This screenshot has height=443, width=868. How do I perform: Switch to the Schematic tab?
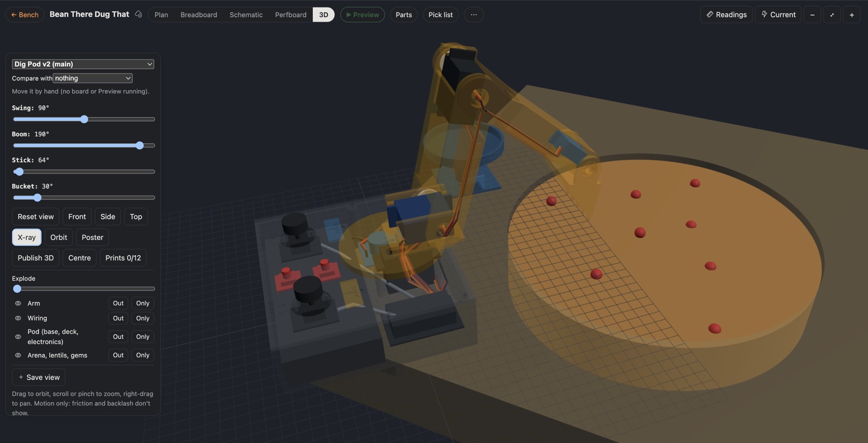[x=246, y=15]
